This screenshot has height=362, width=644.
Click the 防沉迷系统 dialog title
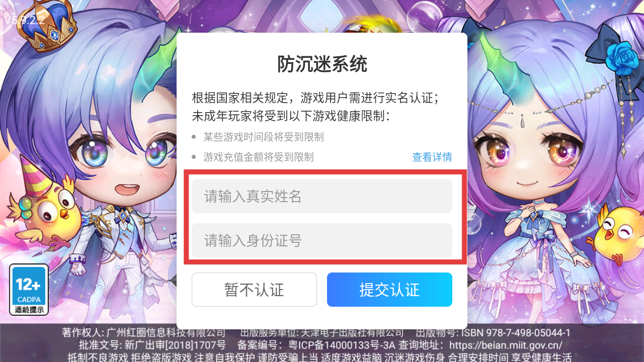(322, 64)
